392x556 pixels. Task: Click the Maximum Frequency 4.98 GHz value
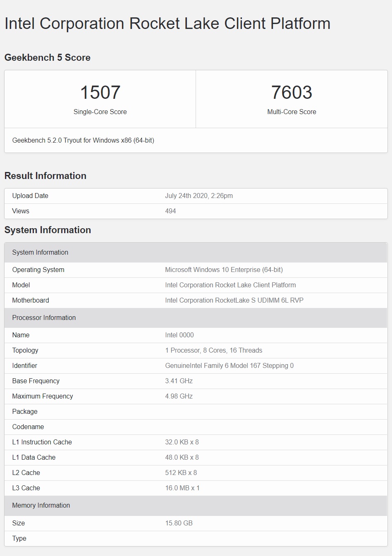click(179, 396)
